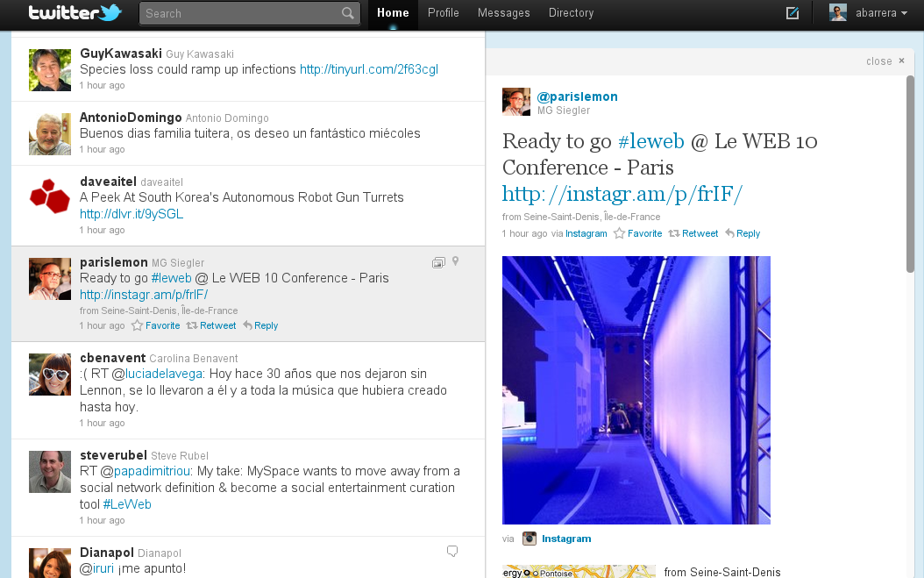Click the GuyKawasaki username
The width and height of the screenshot is (924, 578).
click(121, 54)
